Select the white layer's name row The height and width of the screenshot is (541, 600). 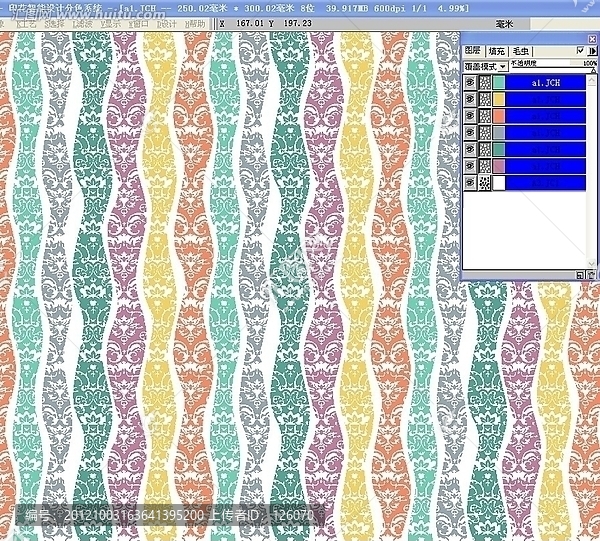coord(546,183)
